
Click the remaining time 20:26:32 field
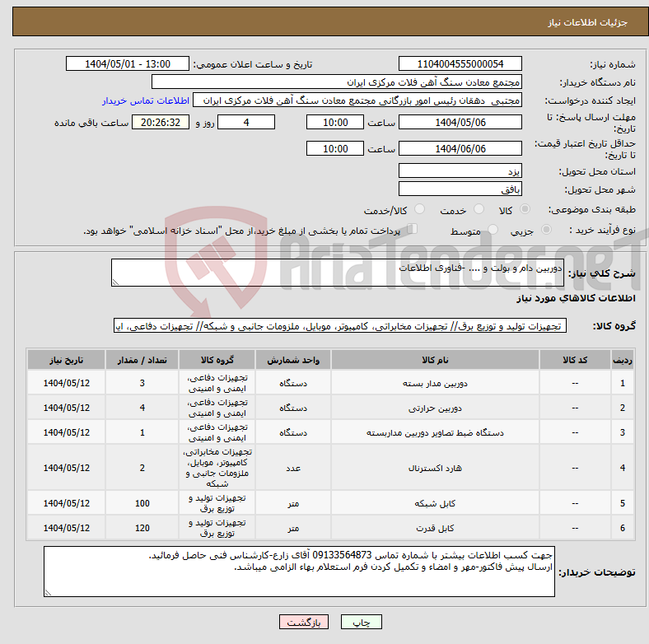(x=161, y=123)
